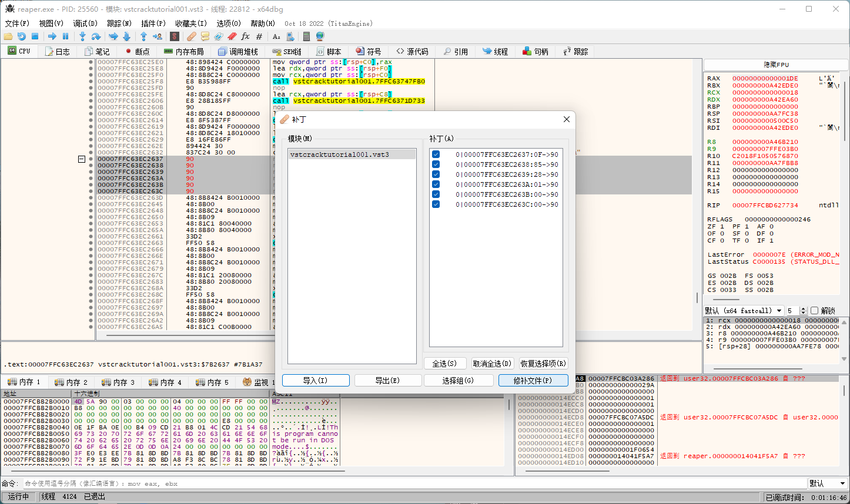Open the 插件(P) menu

pos(153,23)
